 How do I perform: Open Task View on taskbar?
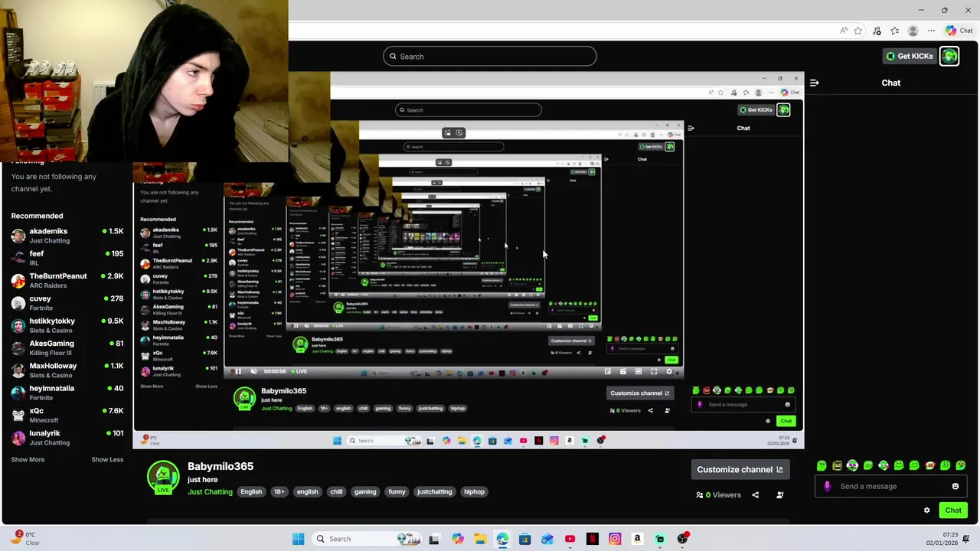click(434, 539)
